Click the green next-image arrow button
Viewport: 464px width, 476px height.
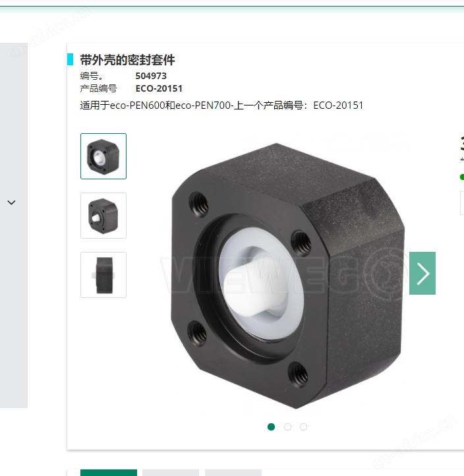click(x=422, y=273)
